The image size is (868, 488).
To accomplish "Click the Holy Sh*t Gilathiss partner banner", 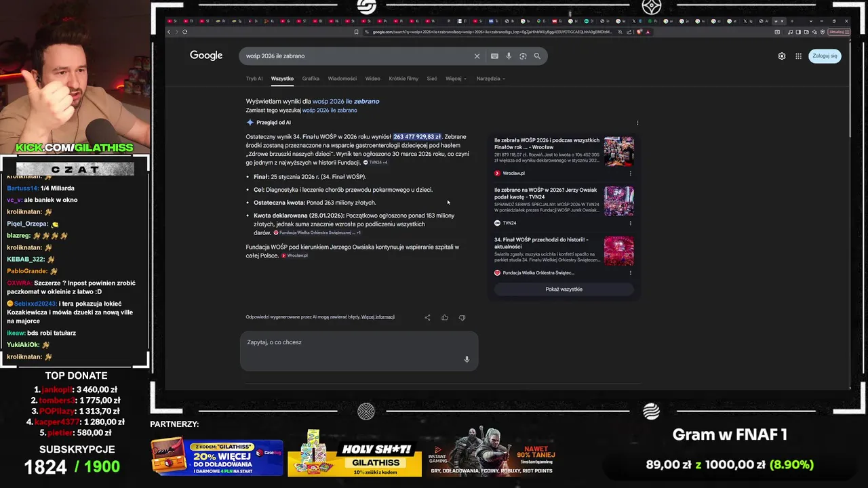I will 355,453.
